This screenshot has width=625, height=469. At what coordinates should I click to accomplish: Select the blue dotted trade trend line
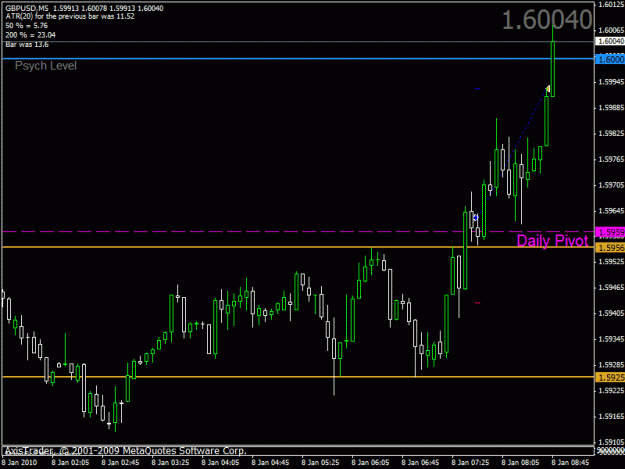point(512,153)
